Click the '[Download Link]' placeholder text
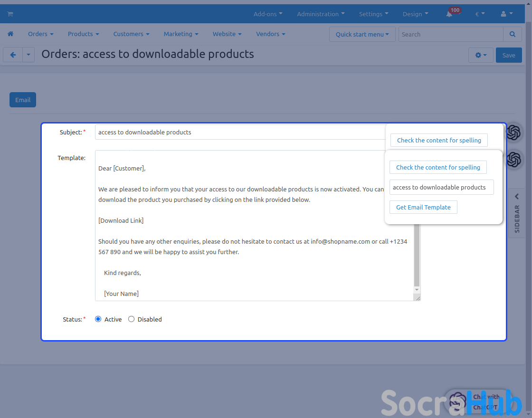532x418 pixels. (x=121, y=220)
